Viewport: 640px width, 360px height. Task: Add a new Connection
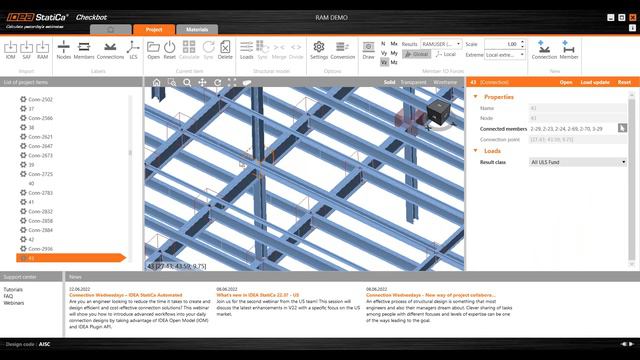pyautogui.click(x=544, y=50)
